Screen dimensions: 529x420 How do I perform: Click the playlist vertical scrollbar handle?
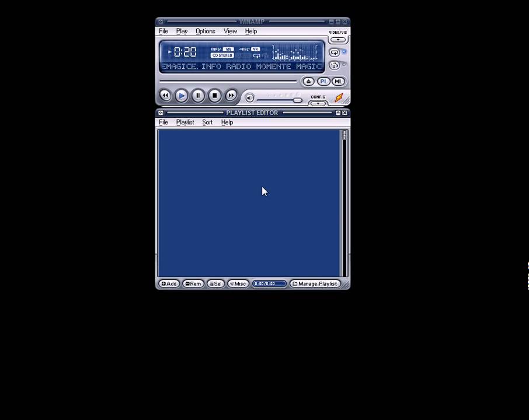(344, 135)
